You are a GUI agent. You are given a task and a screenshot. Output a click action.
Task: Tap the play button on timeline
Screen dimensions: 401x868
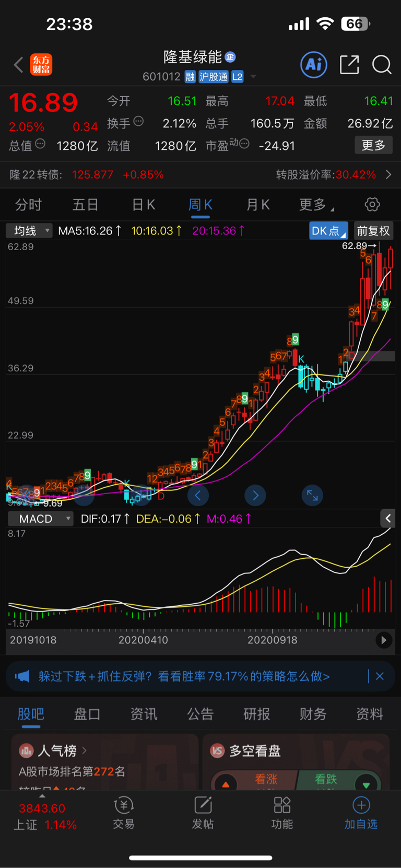point(384,640)
